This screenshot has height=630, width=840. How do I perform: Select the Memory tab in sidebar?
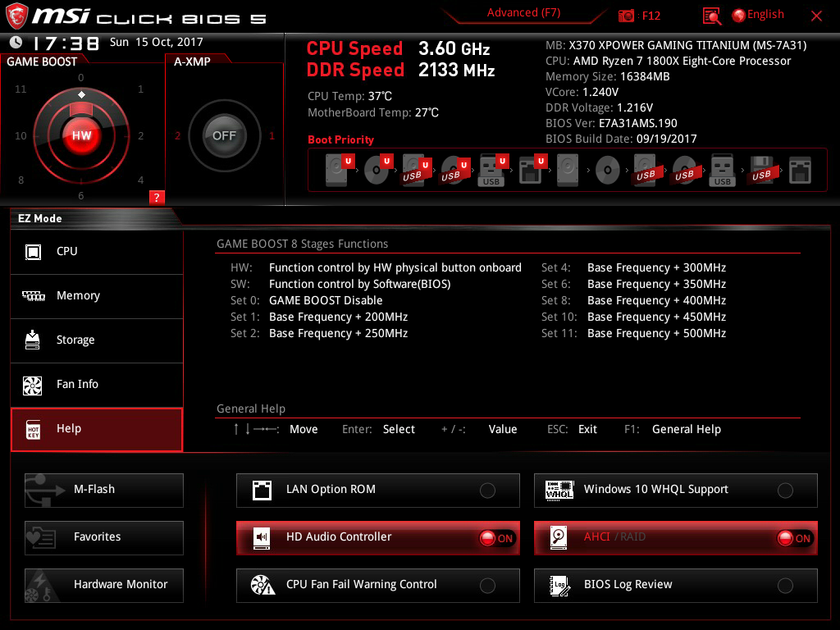(97, 296)
